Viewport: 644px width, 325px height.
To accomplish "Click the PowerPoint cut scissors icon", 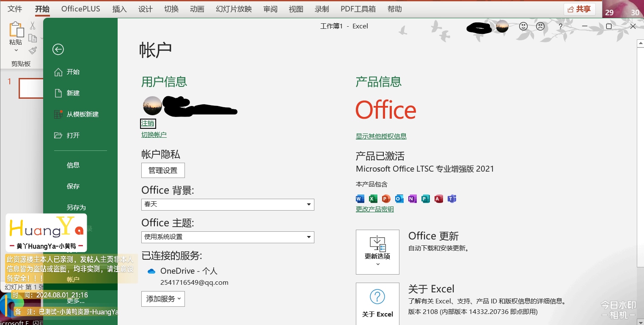I will (33, 26).
